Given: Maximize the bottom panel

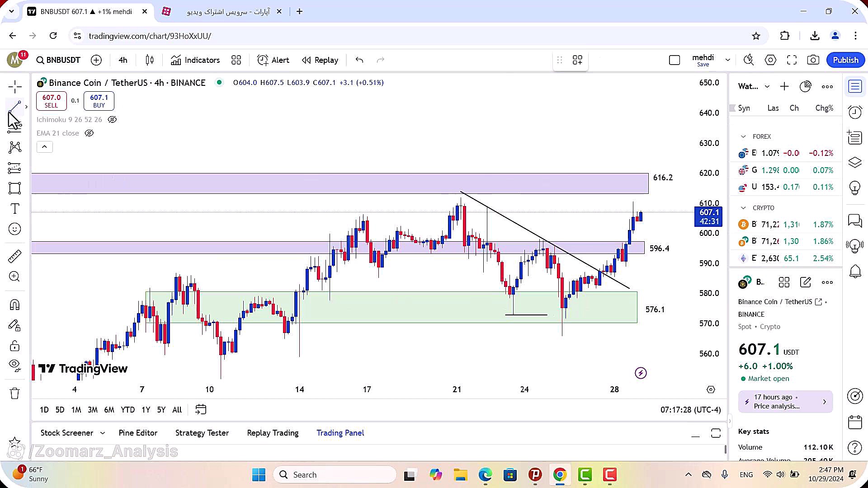Looking at the screenshot, I should tap(716, 433).
